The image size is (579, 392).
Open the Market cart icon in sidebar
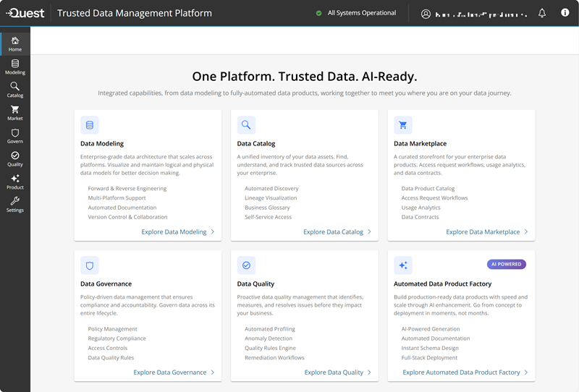(x=15, y=113)
